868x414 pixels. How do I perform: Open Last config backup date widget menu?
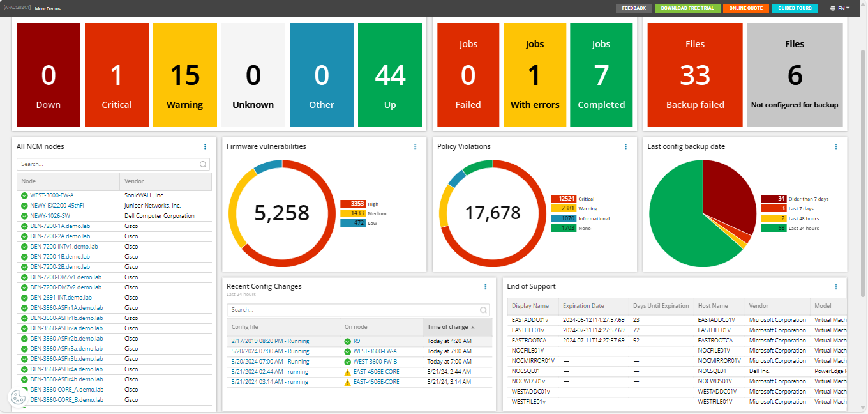point(836,146)
